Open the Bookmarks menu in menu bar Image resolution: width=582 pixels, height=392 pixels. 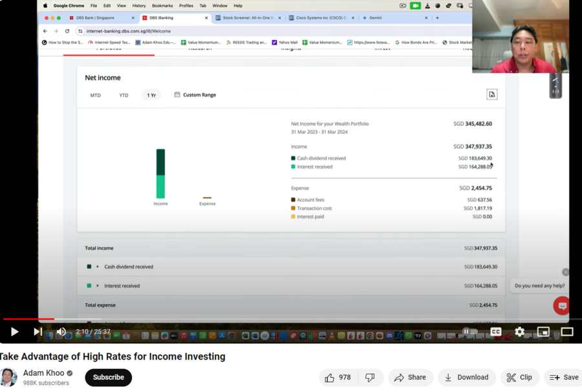(x=162, y=6)
